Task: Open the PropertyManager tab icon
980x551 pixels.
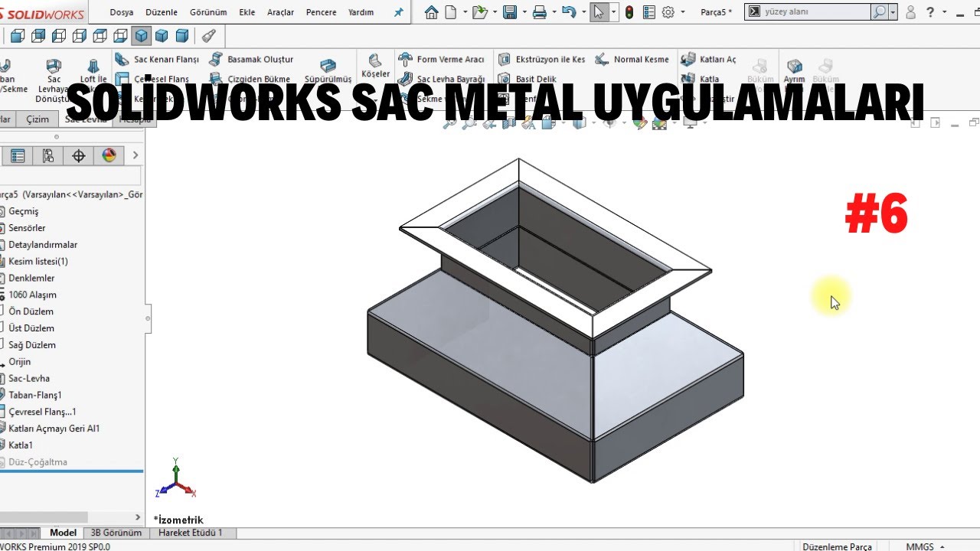Action: click(x=18, y=156)
